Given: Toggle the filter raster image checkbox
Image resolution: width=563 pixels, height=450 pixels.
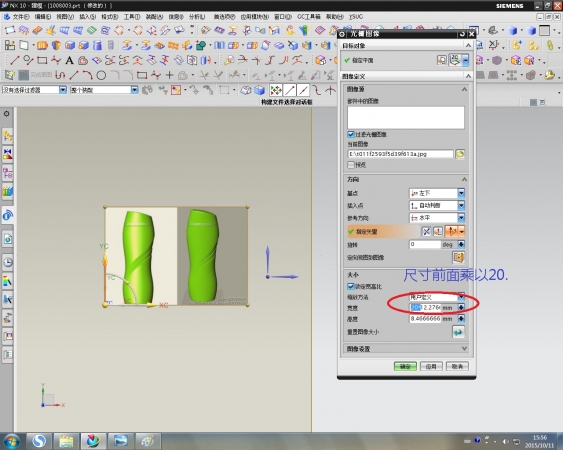Looking at the screenshot, I should click(x=351, y=134).
